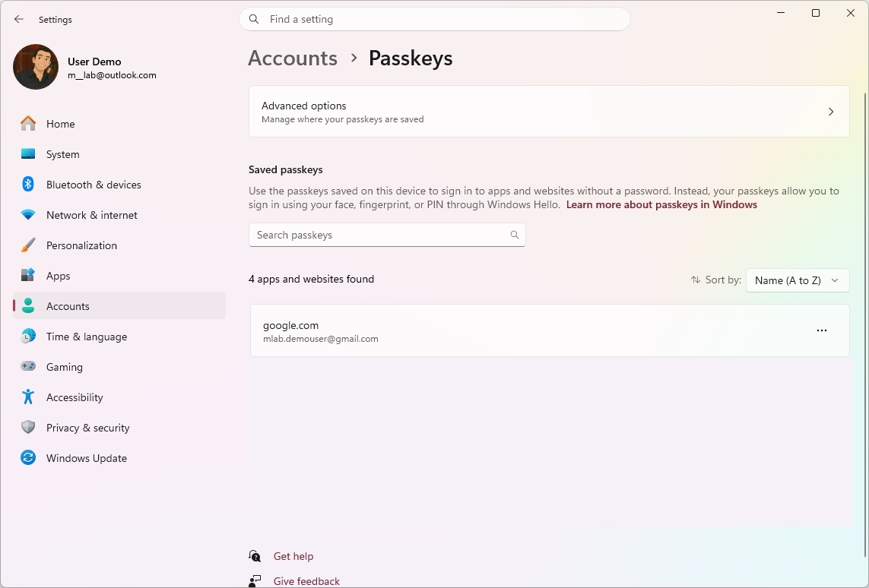This screenshot has height=588, width=869.
Task: Click the Give feedback link
Action: tap(306, 580)
